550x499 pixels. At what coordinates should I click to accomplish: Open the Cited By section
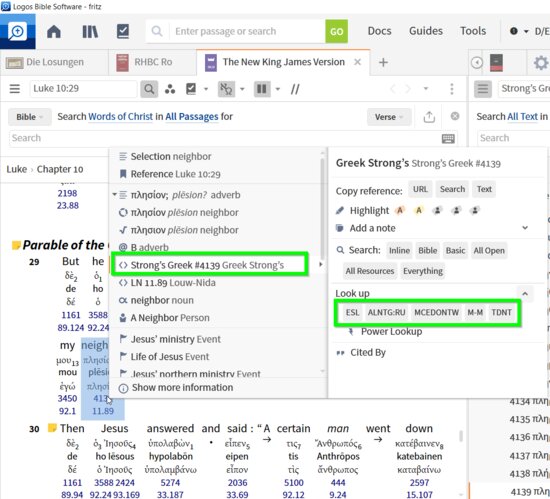(368, 352)
